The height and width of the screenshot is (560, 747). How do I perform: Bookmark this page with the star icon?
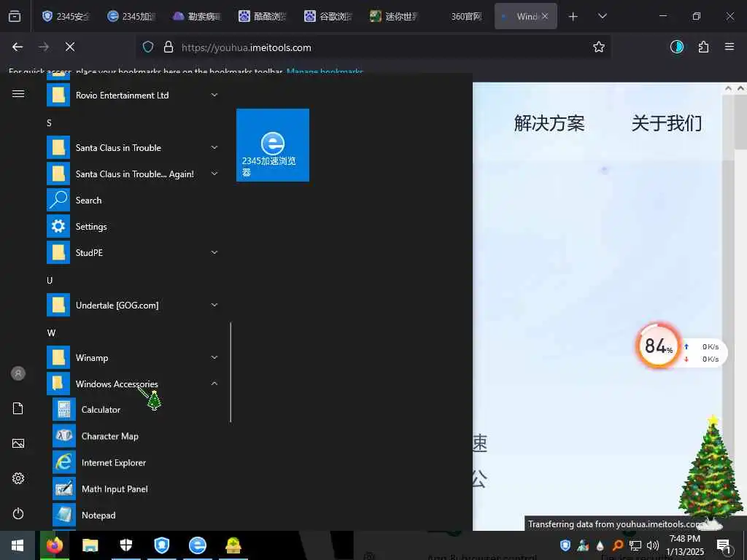599,47
